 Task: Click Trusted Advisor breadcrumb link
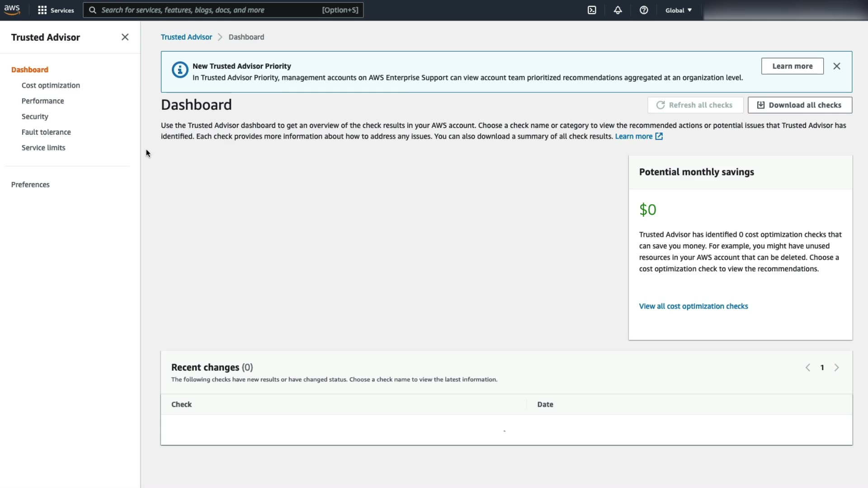tap(186, 37)
